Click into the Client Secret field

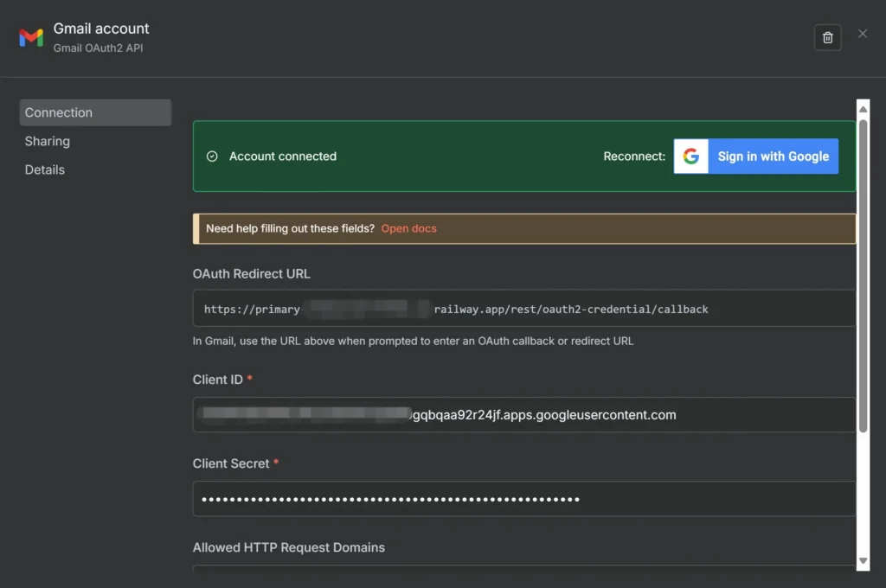coord(523,499)
